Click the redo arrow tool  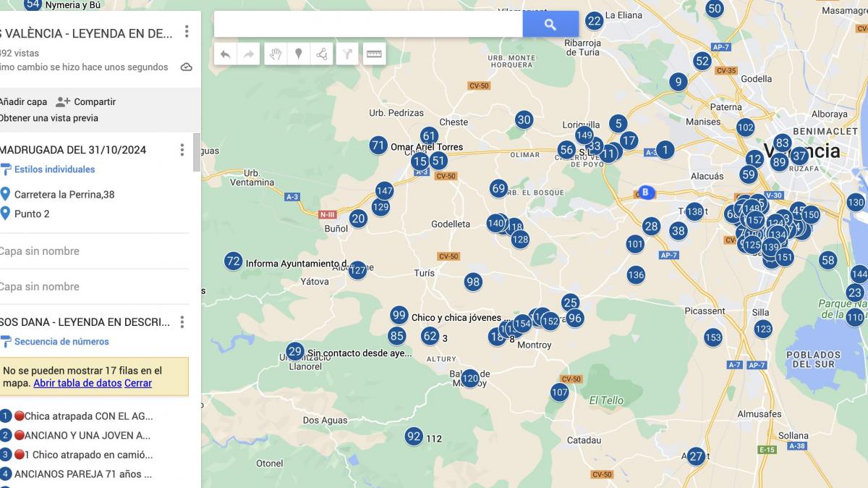[x=248, y=54]
